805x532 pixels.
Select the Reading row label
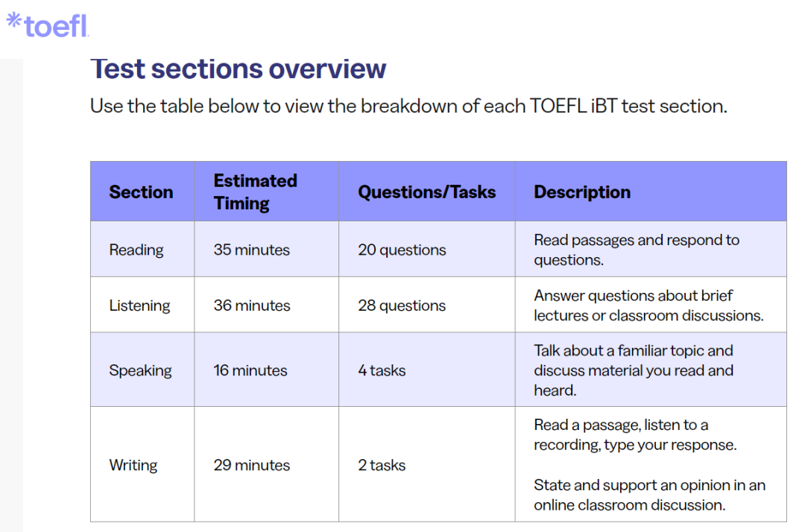[136, 250]
